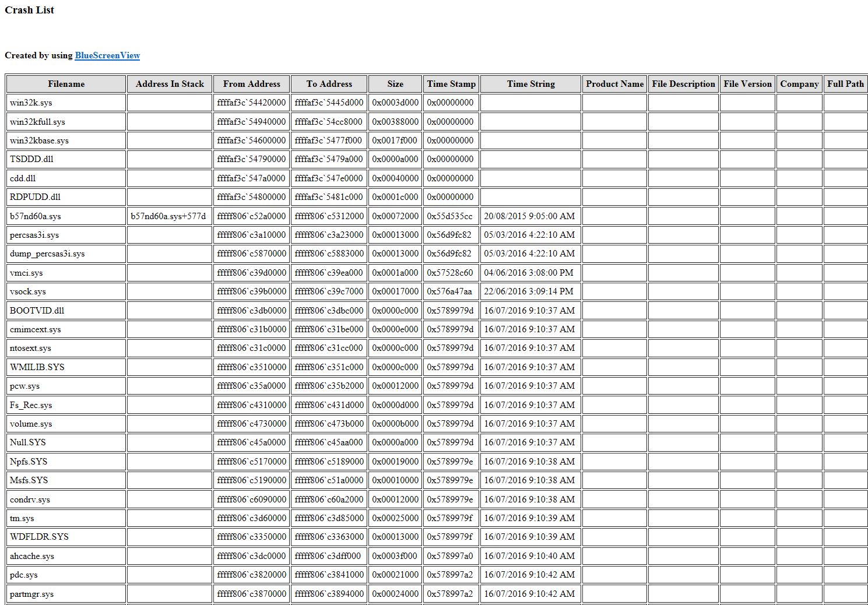Select the Null.SYS filename cell

(x=66, y=442)
